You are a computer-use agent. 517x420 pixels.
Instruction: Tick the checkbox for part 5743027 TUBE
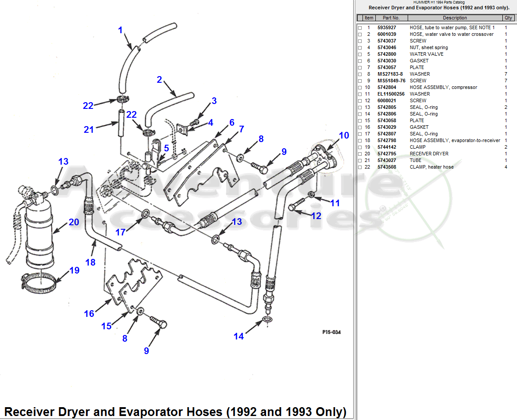click(x=360, y=161)
